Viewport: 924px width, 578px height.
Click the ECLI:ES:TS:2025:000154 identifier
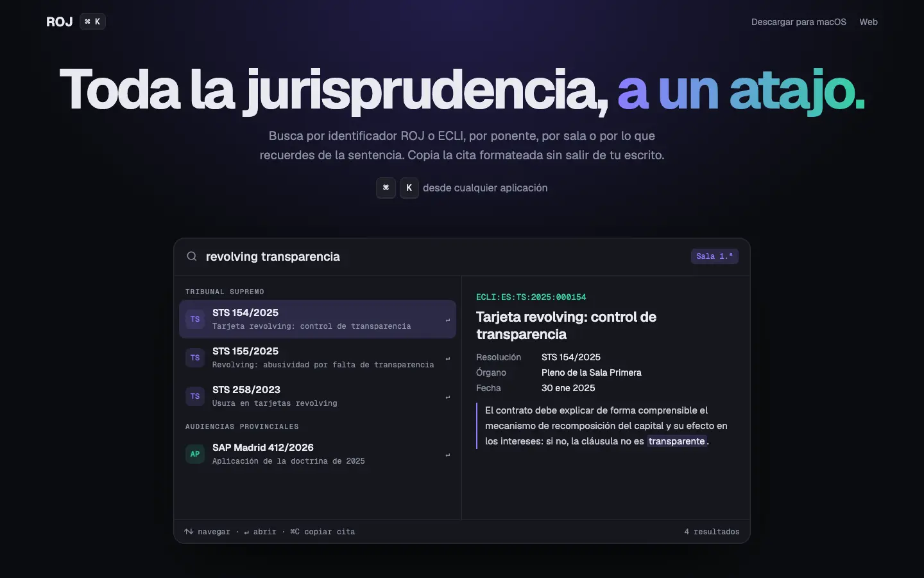[531, 297]
